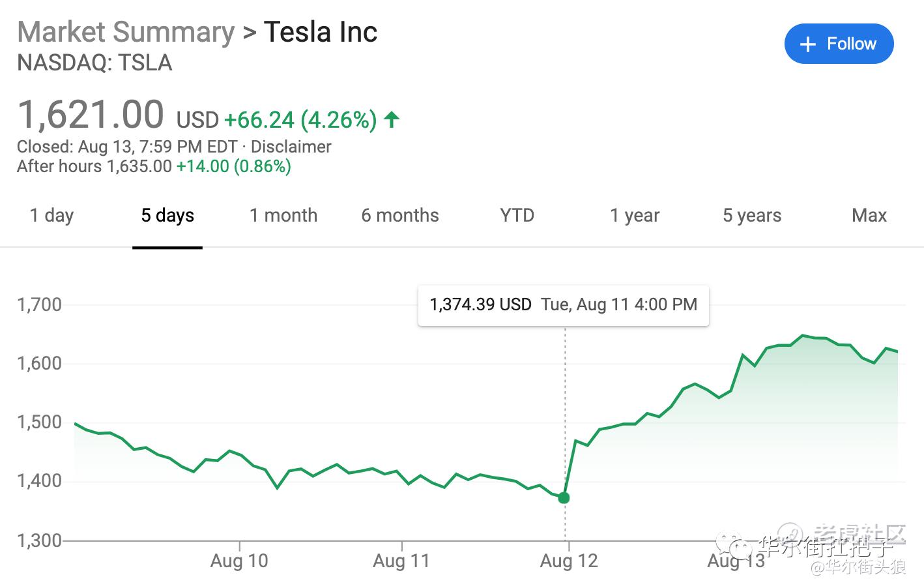Click the plus icon on Follow button
Viewport: 924px width, 588px height.
[x=807, y=44]
